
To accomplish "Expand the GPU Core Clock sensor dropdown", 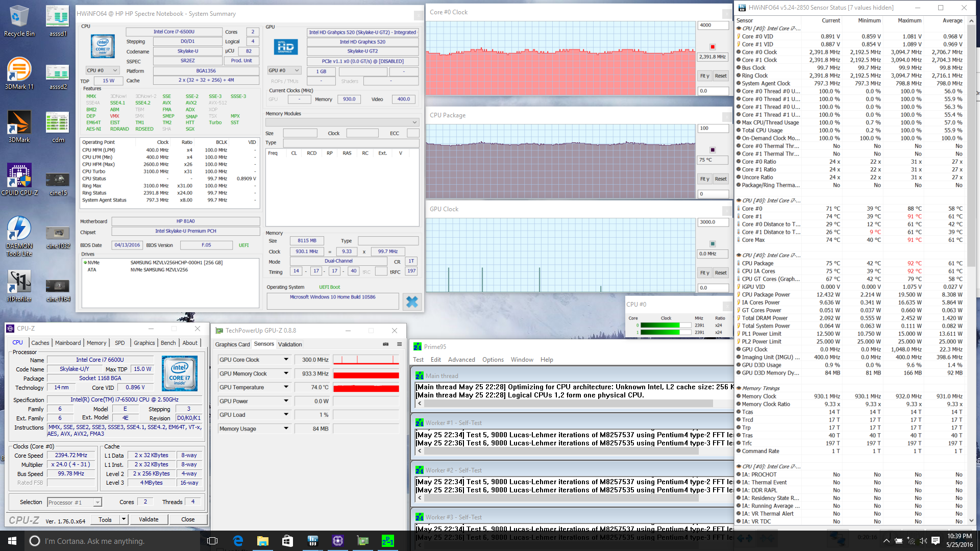I will pos(286,360).
